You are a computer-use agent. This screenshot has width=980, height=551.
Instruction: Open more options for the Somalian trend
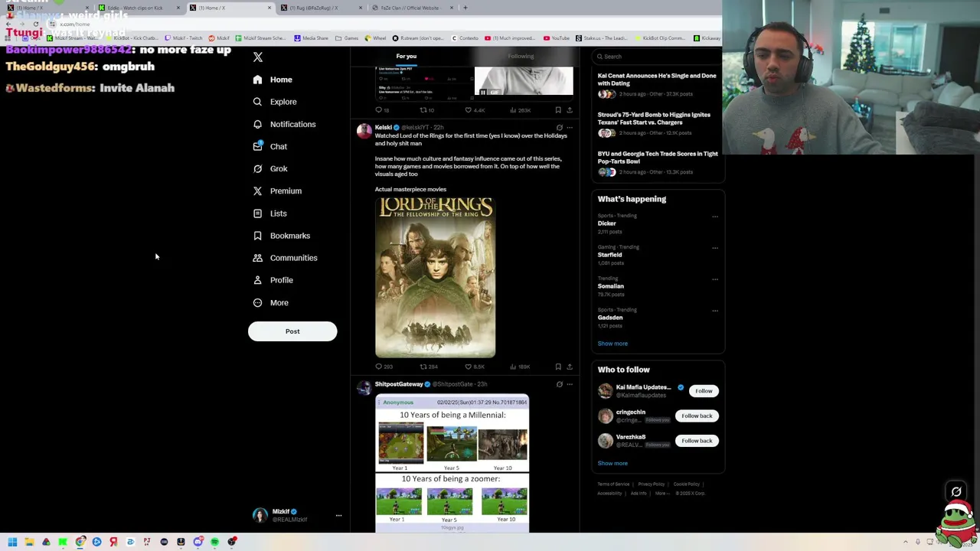click(x=715, y=279)
